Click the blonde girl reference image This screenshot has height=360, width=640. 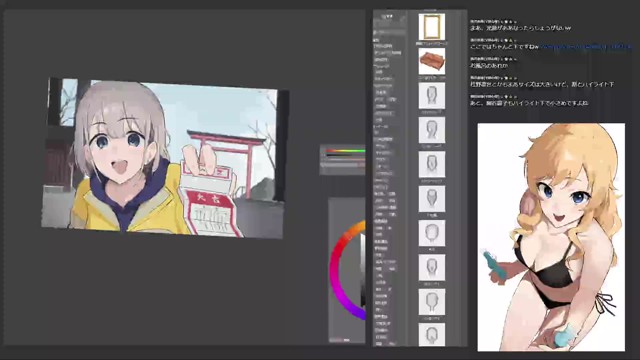(551, 237)
